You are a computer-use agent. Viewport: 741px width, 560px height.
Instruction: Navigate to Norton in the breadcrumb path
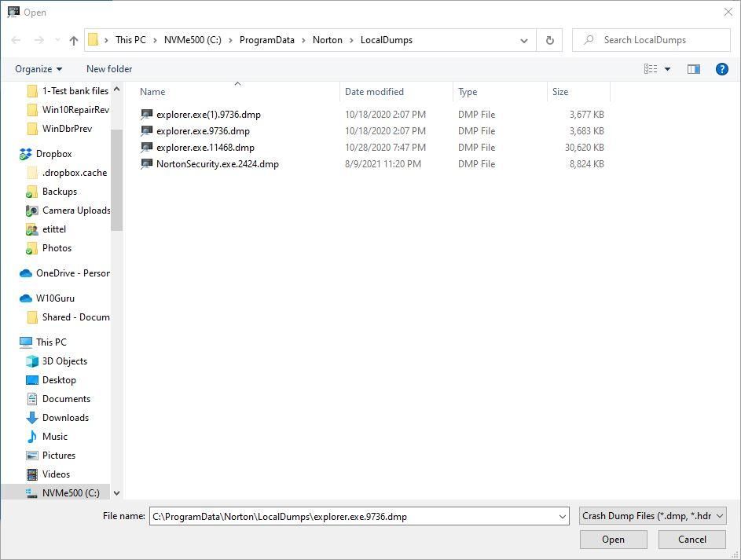[x=327, y=39]
